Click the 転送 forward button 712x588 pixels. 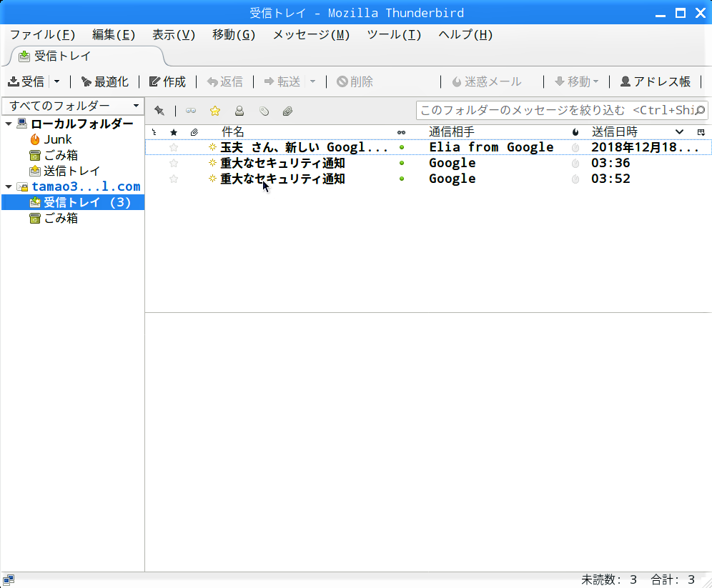[282, 81]
